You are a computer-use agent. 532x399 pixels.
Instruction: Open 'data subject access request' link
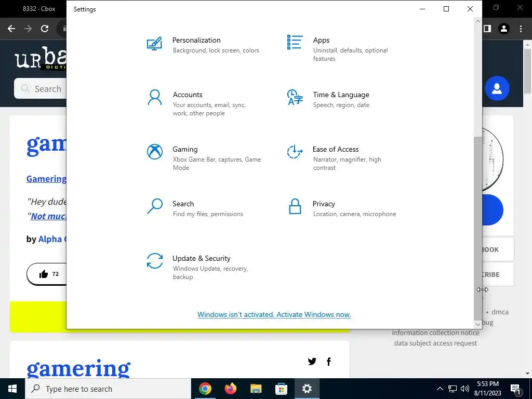pyautogui.click(x=435, y=343)
